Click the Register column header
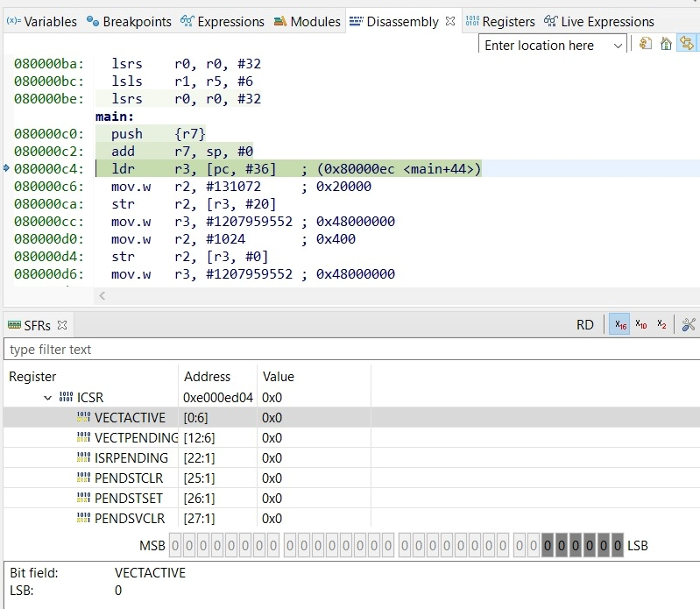The height and width of the screenshot is (609, 700). tap(91, 377)
